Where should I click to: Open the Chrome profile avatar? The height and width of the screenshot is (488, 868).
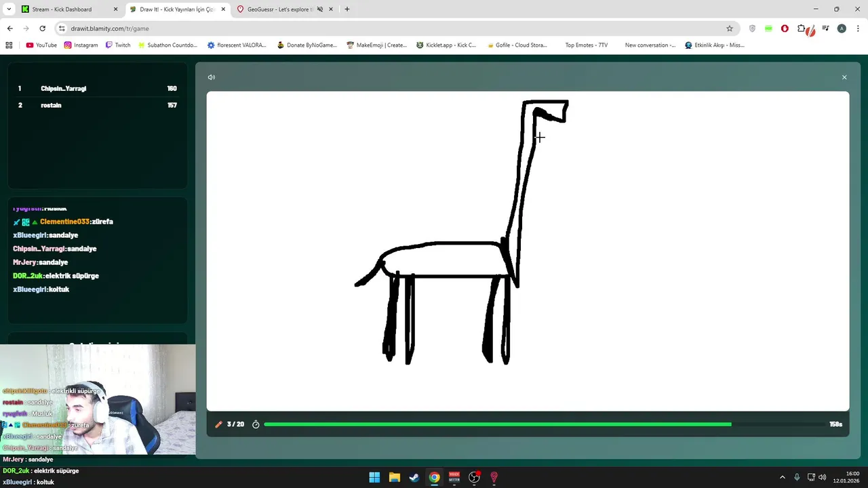(x=842, y=28)
